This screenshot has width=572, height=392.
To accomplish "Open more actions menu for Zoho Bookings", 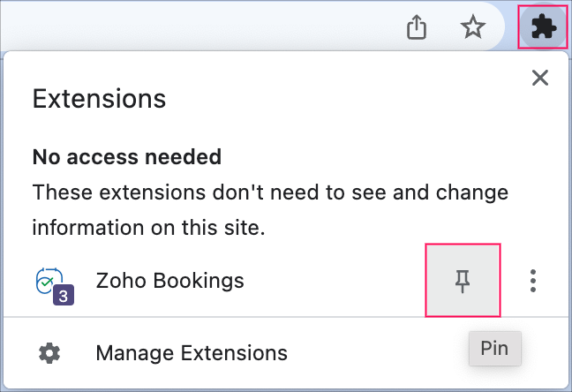I will 532,281.
